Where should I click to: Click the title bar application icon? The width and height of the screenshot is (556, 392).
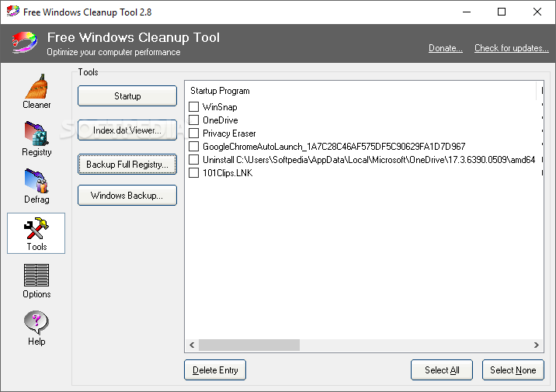(x=12, y=12)
